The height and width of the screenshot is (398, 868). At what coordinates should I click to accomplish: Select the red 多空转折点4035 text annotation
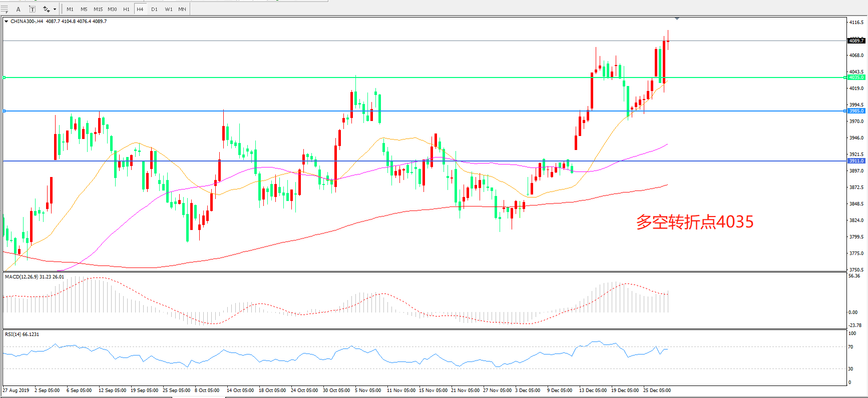click(694, 222)
